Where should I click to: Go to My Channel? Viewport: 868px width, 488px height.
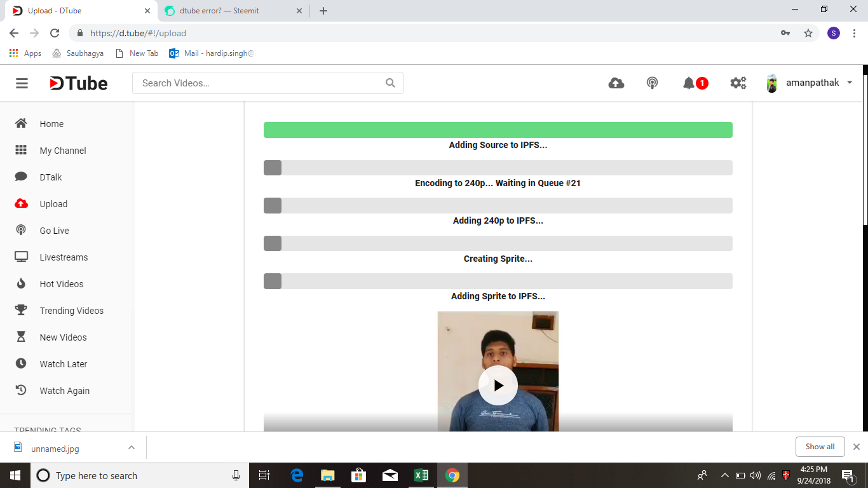(x=62, y=150)
